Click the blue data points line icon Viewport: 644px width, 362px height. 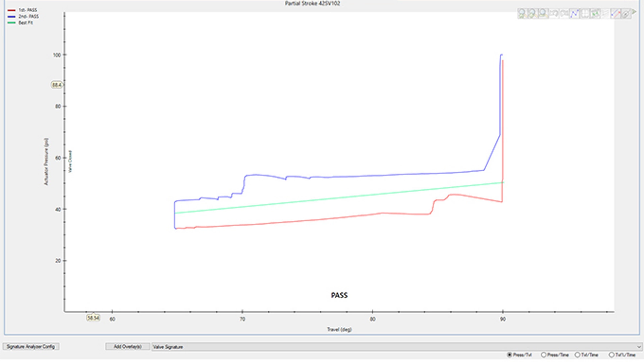click(x=575, y=13)
